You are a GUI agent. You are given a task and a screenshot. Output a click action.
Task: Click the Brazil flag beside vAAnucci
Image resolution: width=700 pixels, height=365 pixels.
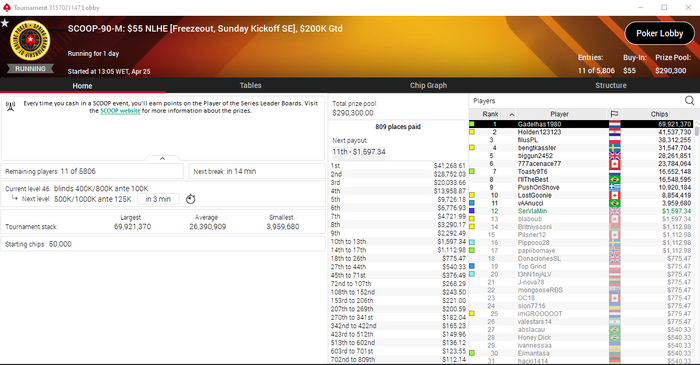[x=615, y=203]
